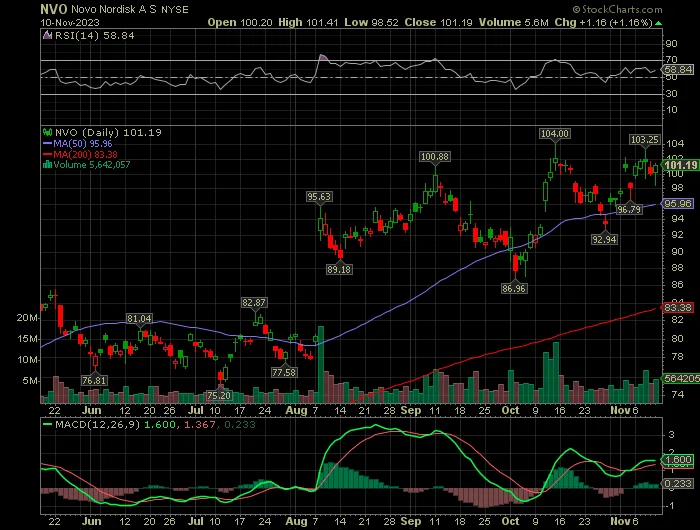This screenshot has width=700, height=530.
Task: Click the RSI indicator icon beside RSI(14)
Action: (47, 35)
